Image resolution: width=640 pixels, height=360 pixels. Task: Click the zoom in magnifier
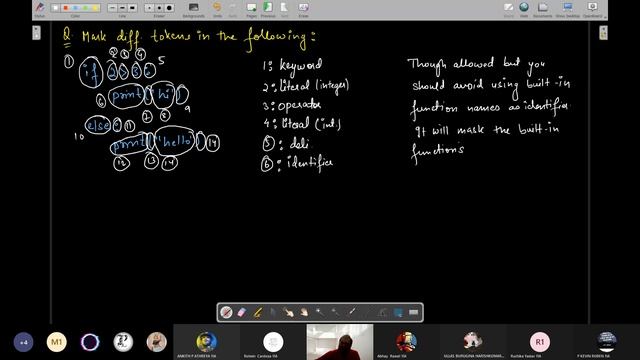tap(320, 313)
